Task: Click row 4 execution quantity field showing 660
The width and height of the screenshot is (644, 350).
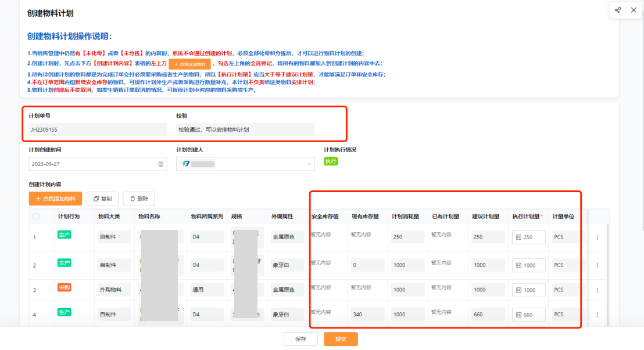Action: [528, 315]
